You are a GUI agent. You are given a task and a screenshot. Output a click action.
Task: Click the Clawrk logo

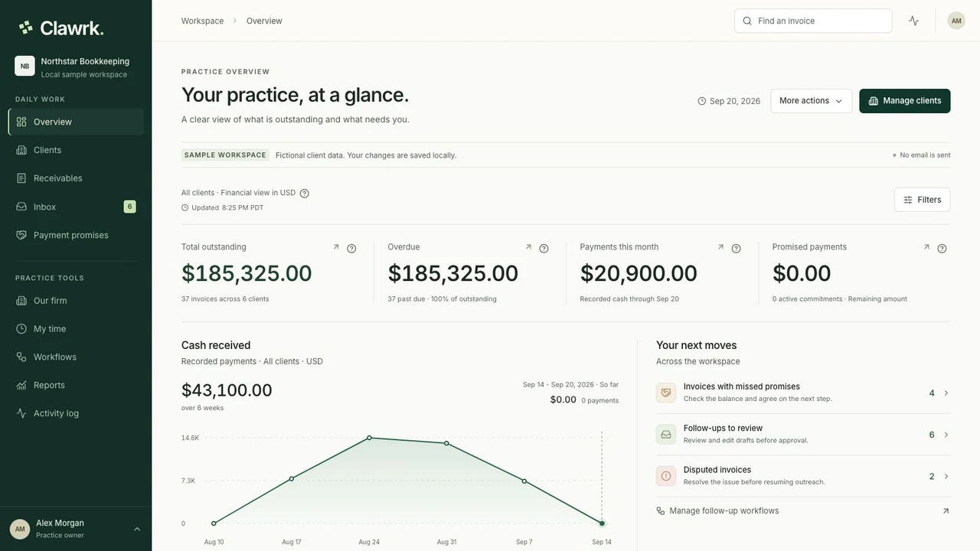[x=61, y=28]
